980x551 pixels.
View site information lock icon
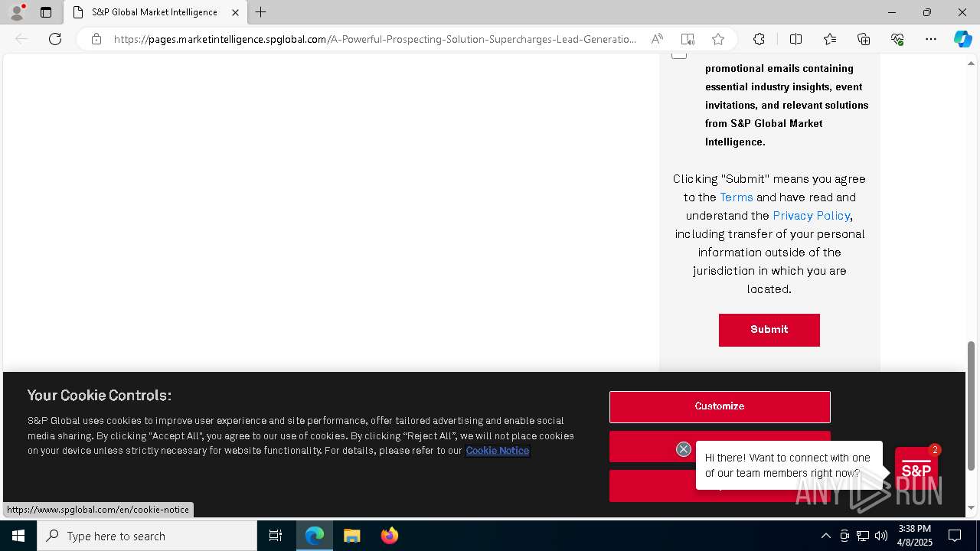[x=96, y=39]
